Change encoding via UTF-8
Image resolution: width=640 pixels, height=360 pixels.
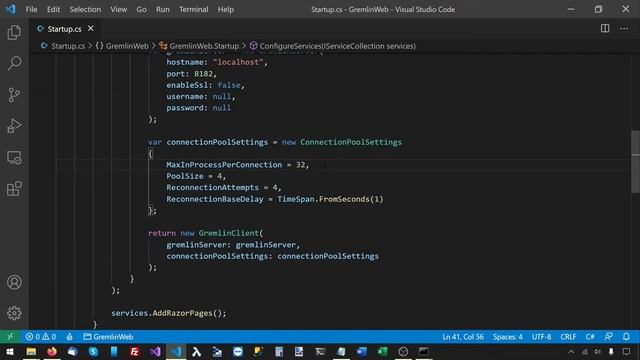(x=541, y=337)
